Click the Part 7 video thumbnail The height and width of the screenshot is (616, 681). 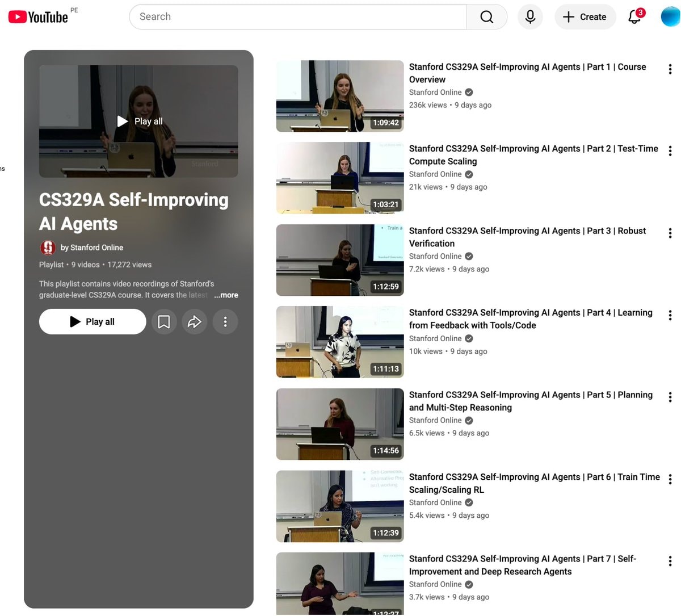(x=340, y=584)
